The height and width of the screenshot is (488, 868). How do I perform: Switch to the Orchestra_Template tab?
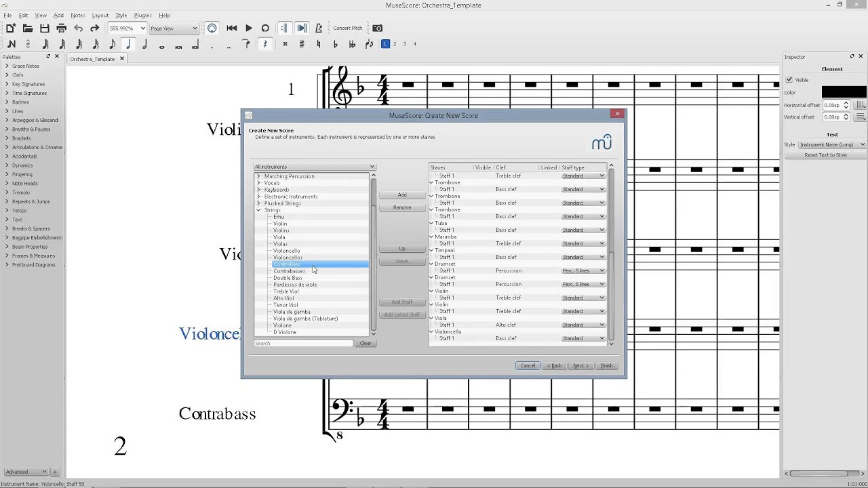[x=92, y=59]
